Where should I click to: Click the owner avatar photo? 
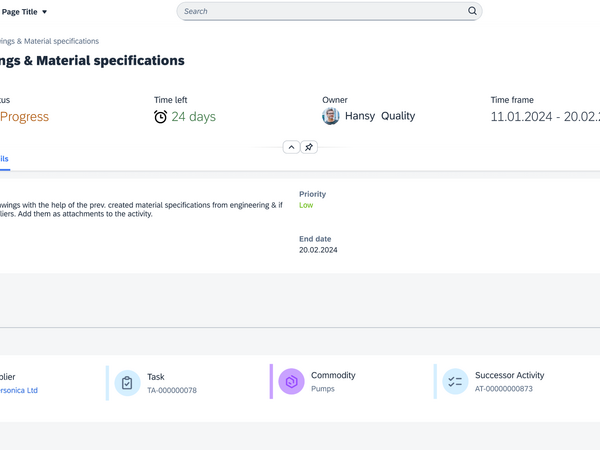click(x=330, y=117)
